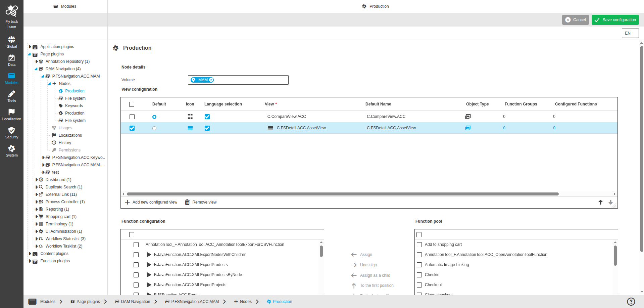Enable the checkbox for C.CompareView.ACC row
This screenshot has height=308, width=644.
[132, 117]
